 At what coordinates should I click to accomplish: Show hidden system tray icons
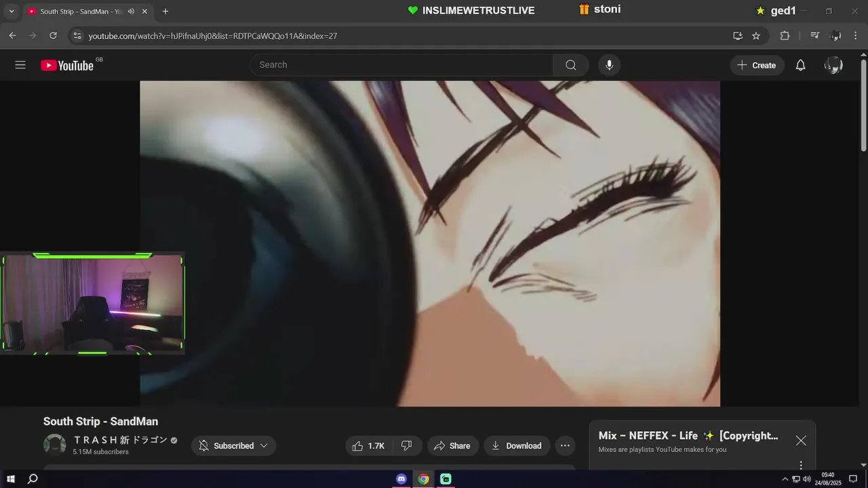click(785, 479)
